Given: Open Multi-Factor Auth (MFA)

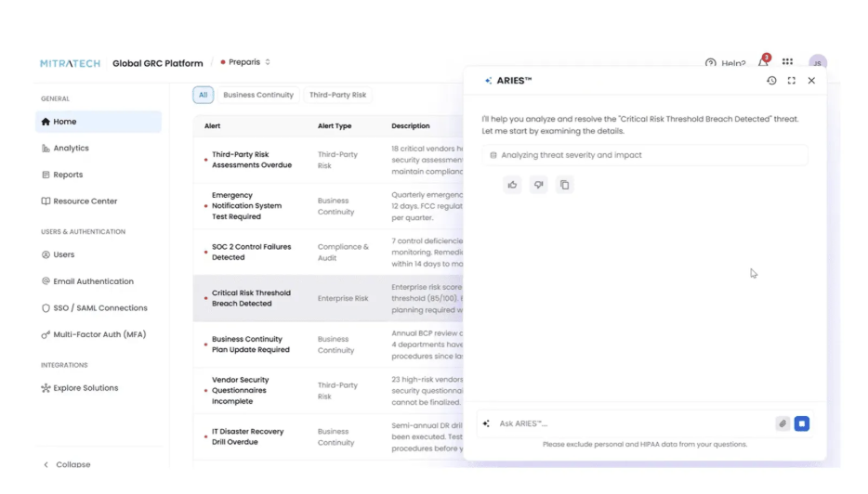Looking at the screenshot, I should tap(99, 334).
